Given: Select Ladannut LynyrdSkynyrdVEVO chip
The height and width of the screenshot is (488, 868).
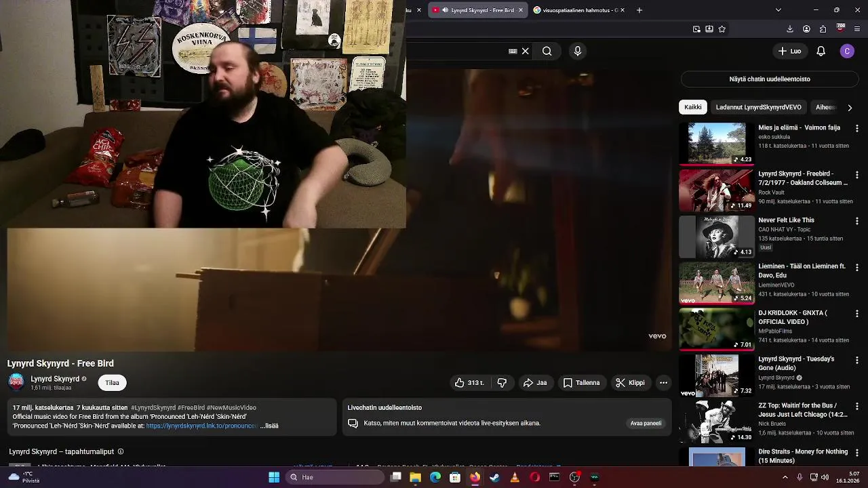Looking at the screenshot, I should 758,107.
